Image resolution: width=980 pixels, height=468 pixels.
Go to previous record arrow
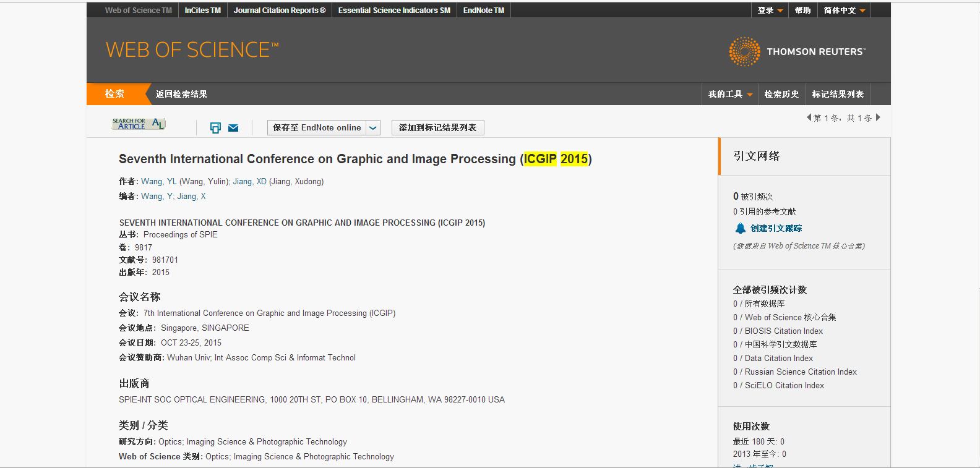click(x=809, y=117)
